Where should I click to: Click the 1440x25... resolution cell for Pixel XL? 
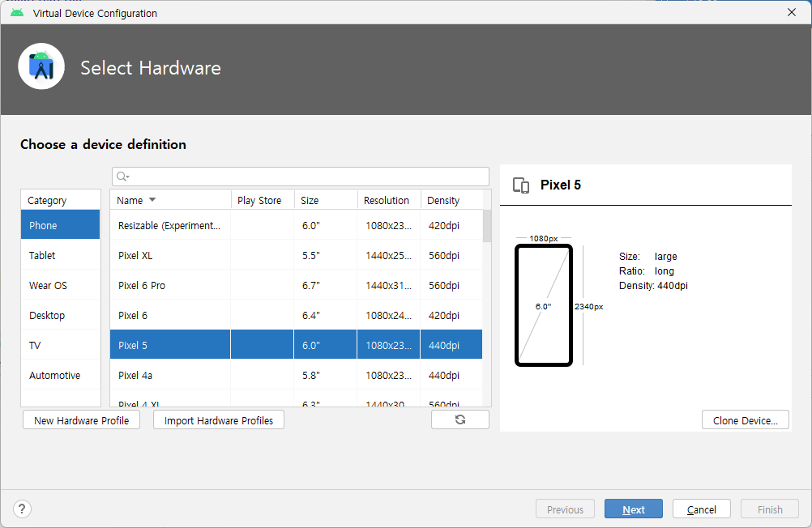click(388, 255)
